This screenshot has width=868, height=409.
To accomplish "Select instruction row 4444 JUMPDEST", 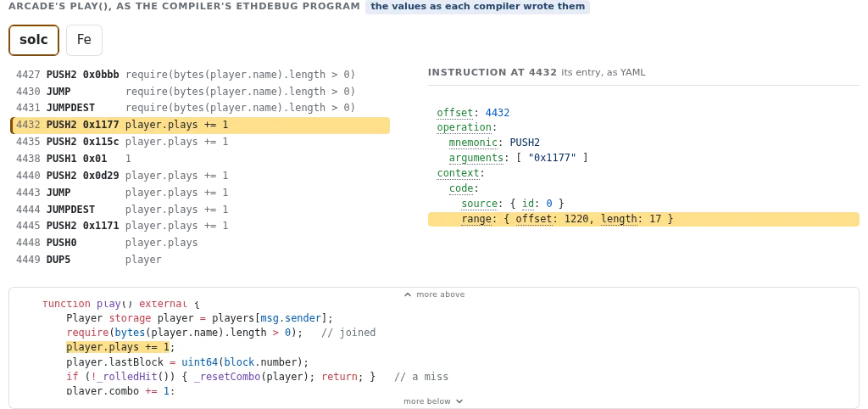I will [200, 210].
